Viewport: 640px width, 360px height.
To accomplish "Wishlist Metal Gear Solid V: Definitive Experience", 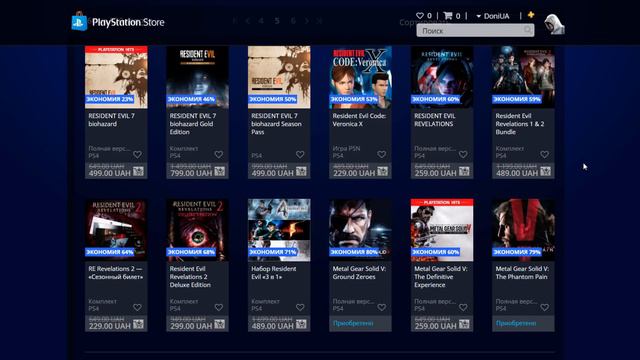I will pos(463,307).
